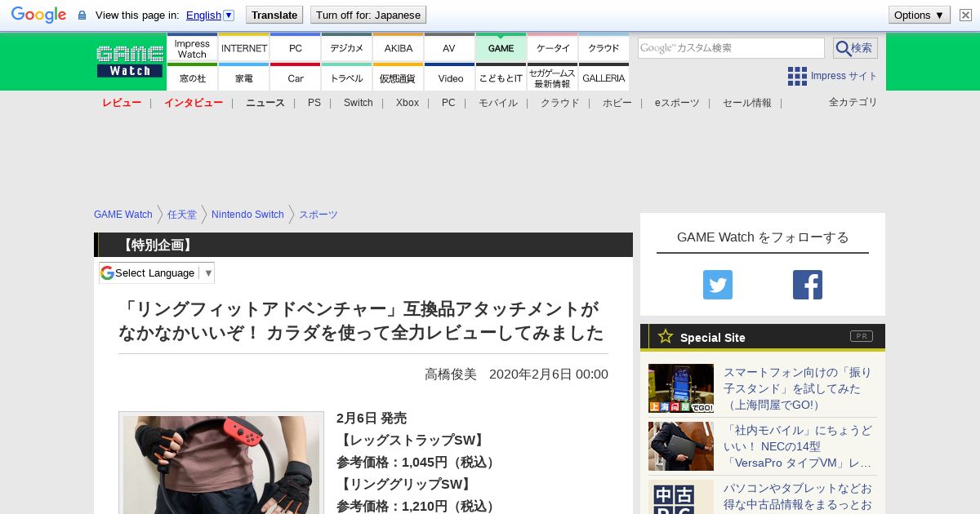980x514 pixels.
Task: Click Nintendo Switch breadcrumb link
Action: pyautogui.click(x=247, y=215)
